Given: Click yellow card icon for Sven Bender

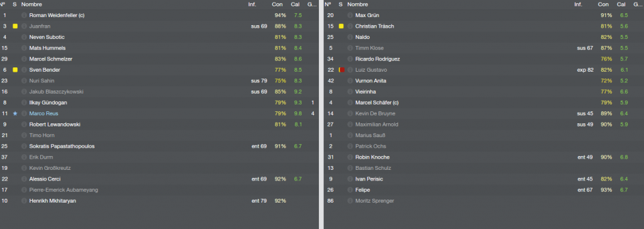Looking at the screenshot, I should click(x=15, y=70).
